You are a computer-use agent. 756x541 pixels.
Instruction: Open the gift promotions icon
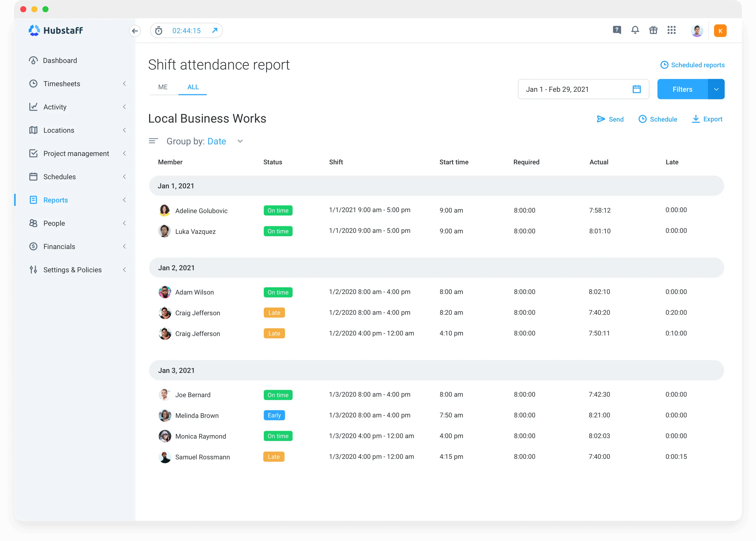tap(653, 30)
